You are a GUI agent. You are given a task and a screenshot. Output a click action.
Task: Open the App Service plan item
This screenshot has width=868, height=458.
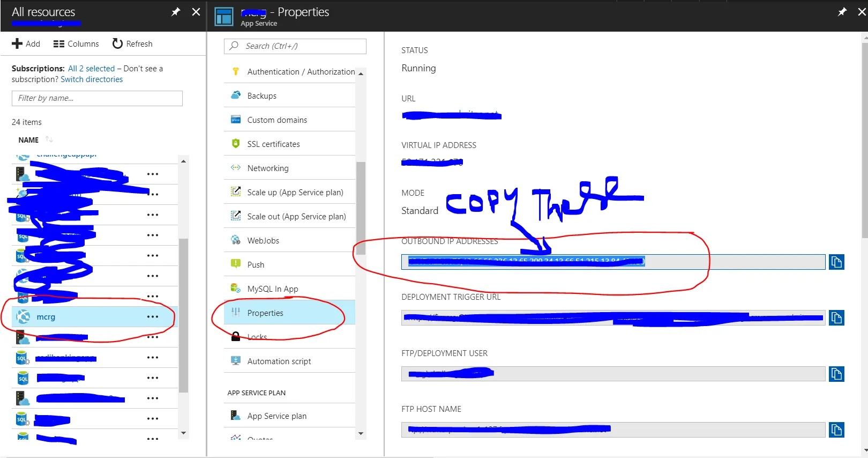click(x=289, y=416)
